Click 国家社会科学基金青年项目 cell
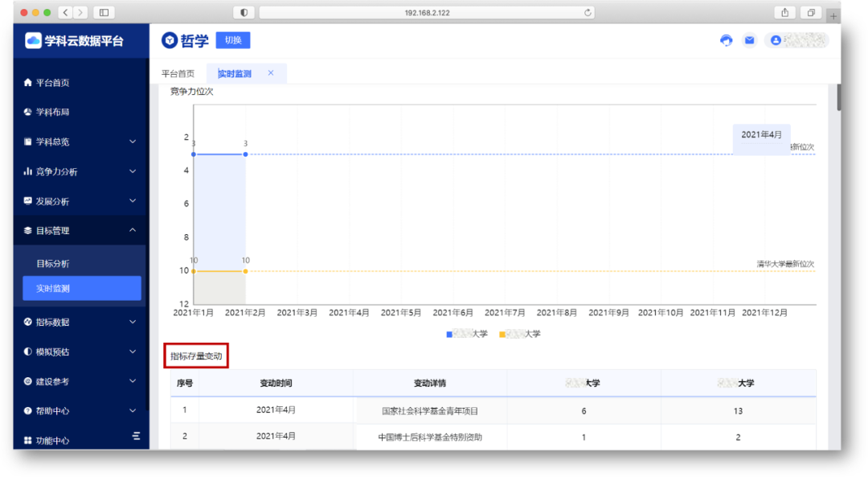Viewport: 868px width, 477px height. (429, 410)
